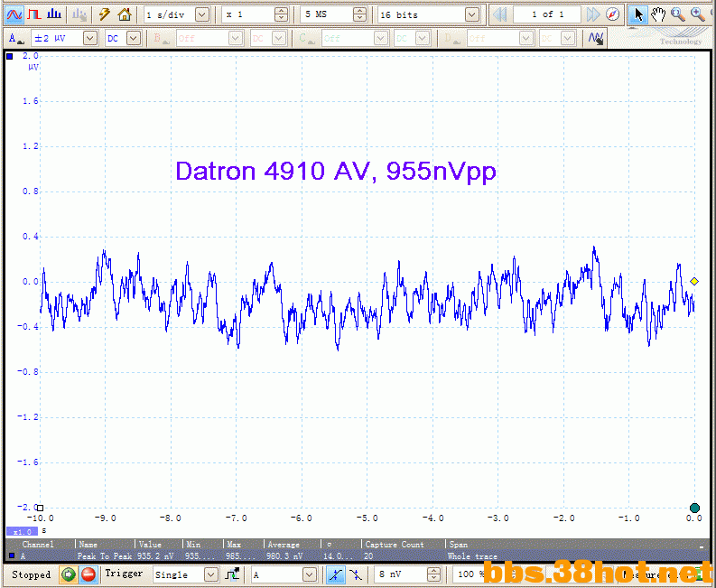The height and width of the screenshot is (588, 716).
Task: Open channel C options button
Action: (x=307, y=38)
